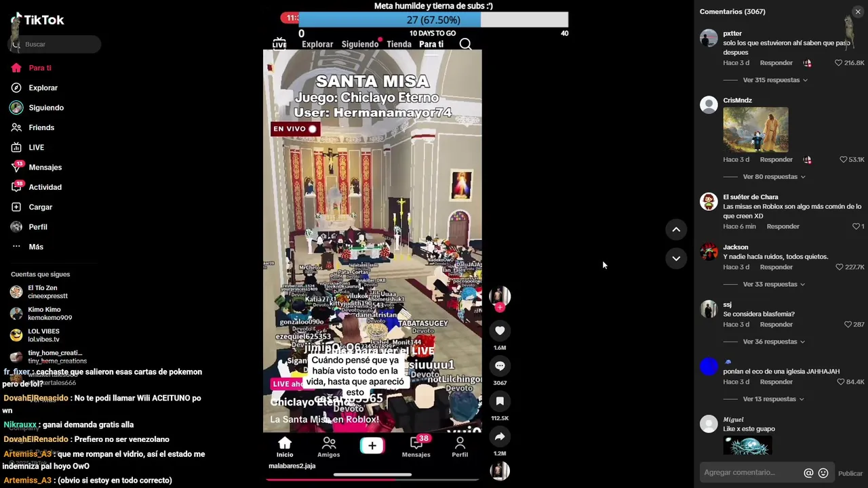Screen dimensions: 868x488
Task: Follow creator via red plus badge
Action: 500,308
